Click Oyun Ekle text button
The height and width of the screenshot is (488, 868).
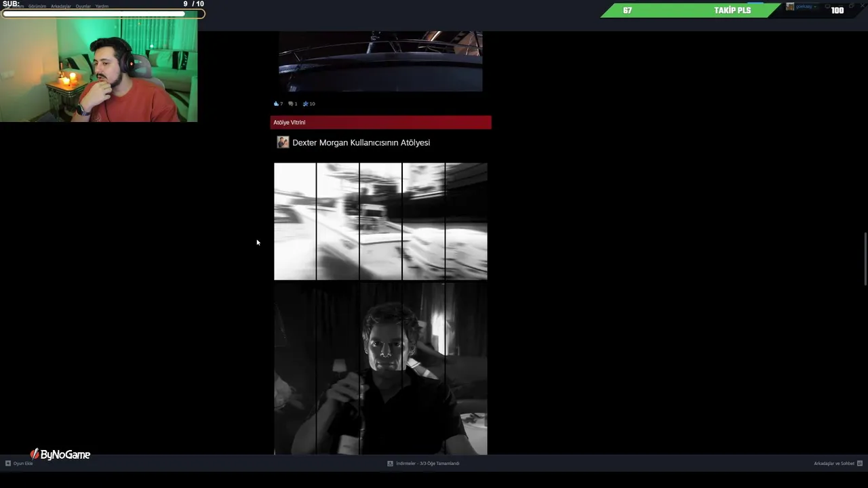click(x=23, y=464)
